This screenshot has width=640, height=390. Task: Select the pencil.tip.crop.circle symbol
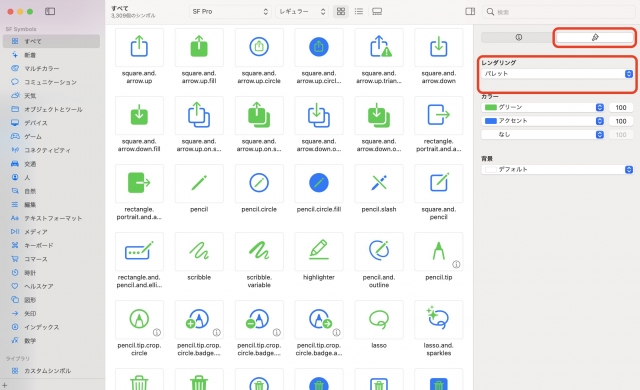click(x=139, y=320)
